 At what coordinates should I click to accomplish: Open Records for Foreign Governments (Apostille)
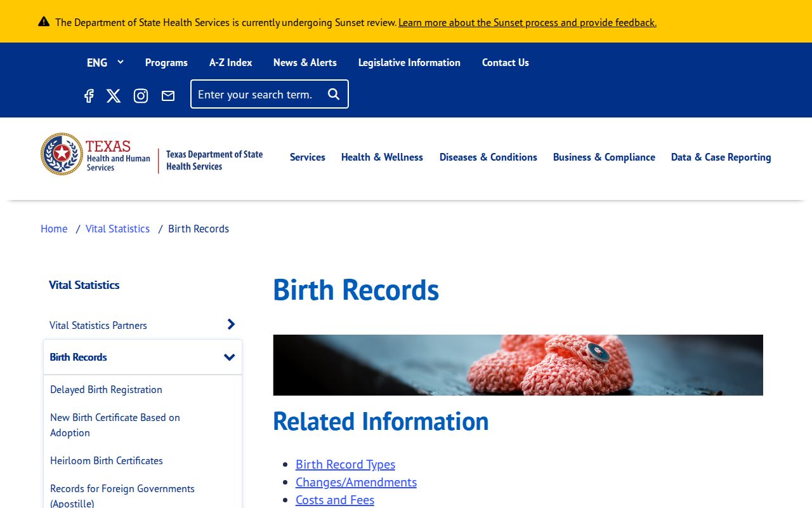[122, 495]
